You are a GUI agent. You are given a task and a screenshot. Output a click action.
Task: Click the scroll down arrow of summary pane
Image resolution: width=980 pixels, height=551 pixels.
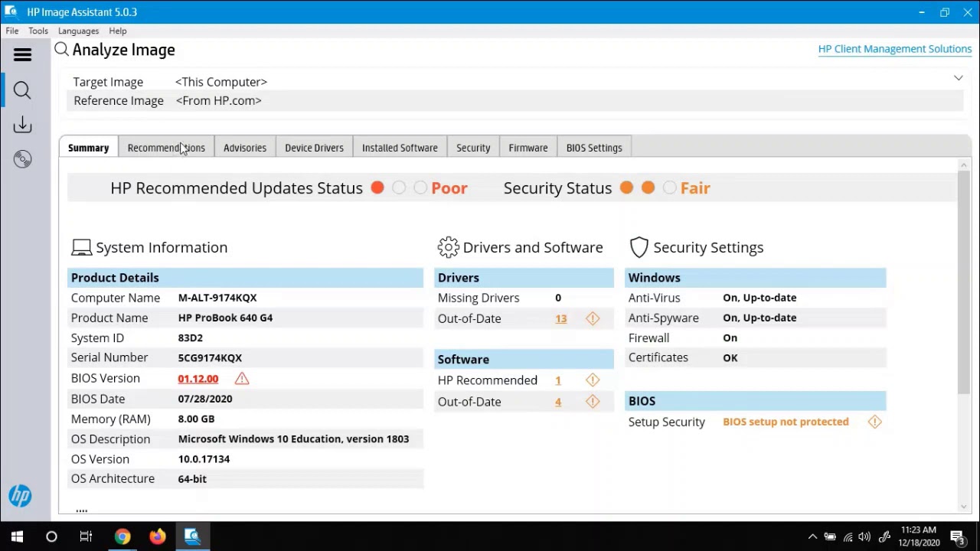(x=963, y=506)
